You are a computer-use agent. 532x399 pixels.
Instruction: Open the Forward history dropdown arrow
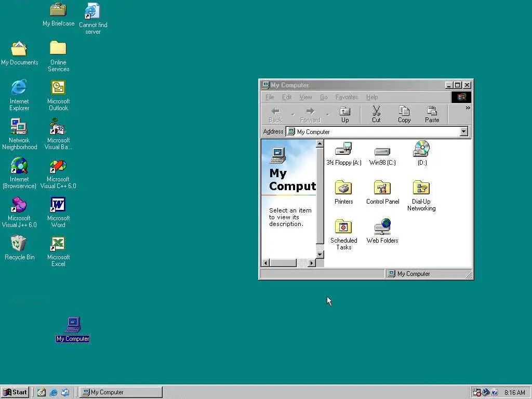click(x=327, y=114)
